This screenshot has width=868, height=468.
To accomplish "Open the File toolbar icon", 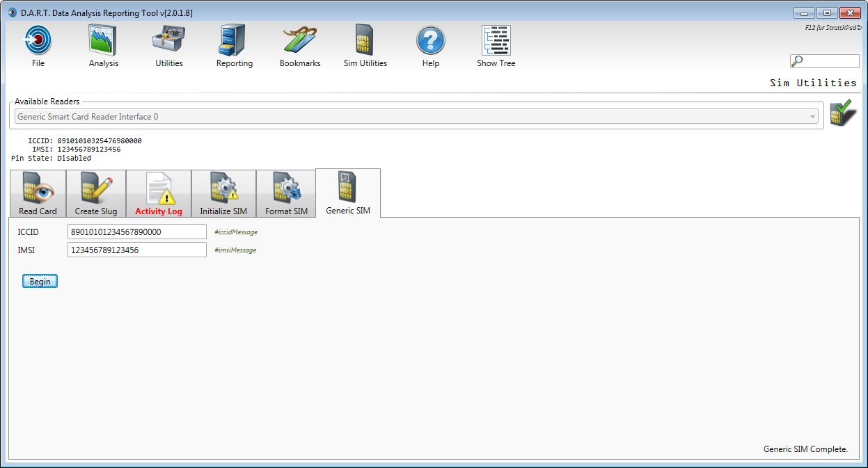I will (x=38, y=40).
